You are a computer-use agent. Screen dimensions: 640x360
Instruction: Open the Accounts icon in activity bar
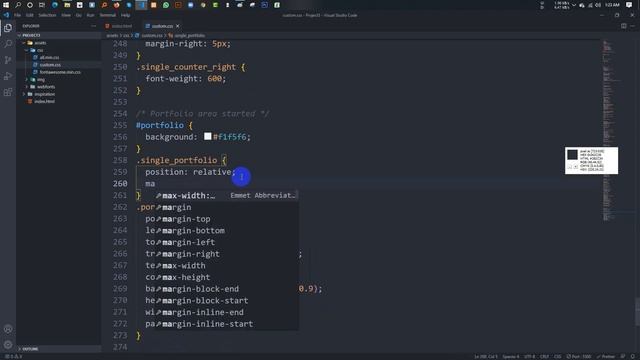[x=8, y=329]
